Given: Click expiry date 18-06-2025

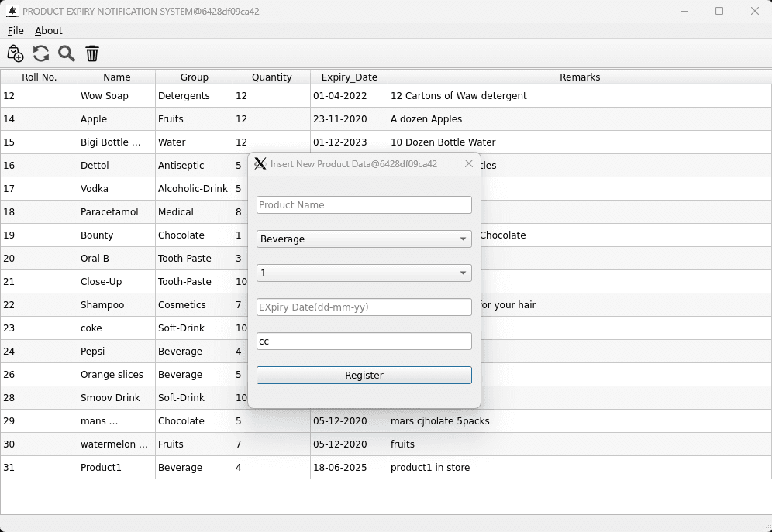Looking at the screenshot, I should (349, 468).
